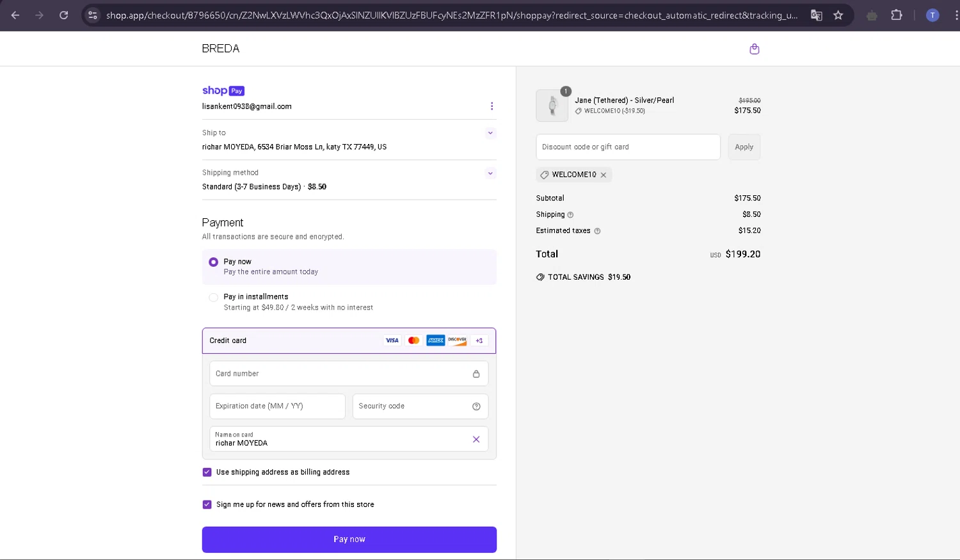The height and width of the screenshot is (560, 960).
Task: Select the Credit card payment header
Action: pyautogui.click(x=349, y=340)
